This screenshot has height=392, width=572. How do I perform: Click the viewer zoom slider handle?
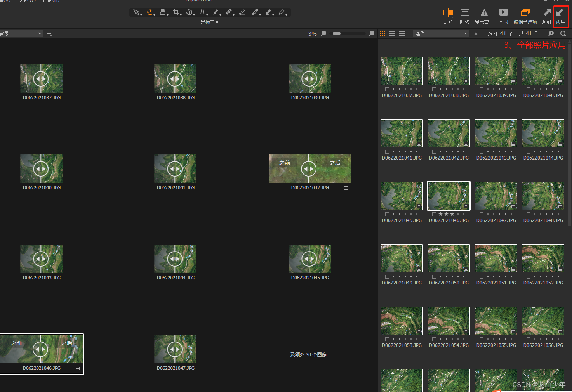pyautogui.click(x=337, y=33)
